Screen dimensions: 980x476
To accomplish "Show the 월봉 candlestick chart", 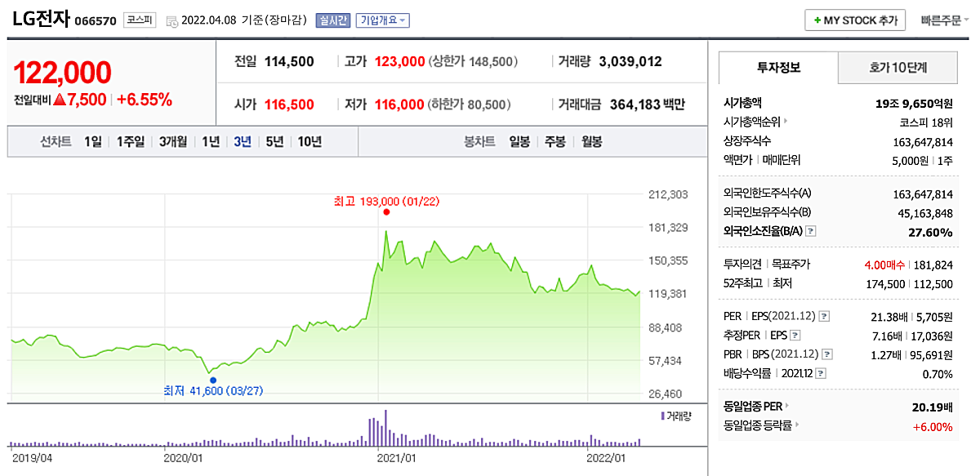I will tap(592, 141).
